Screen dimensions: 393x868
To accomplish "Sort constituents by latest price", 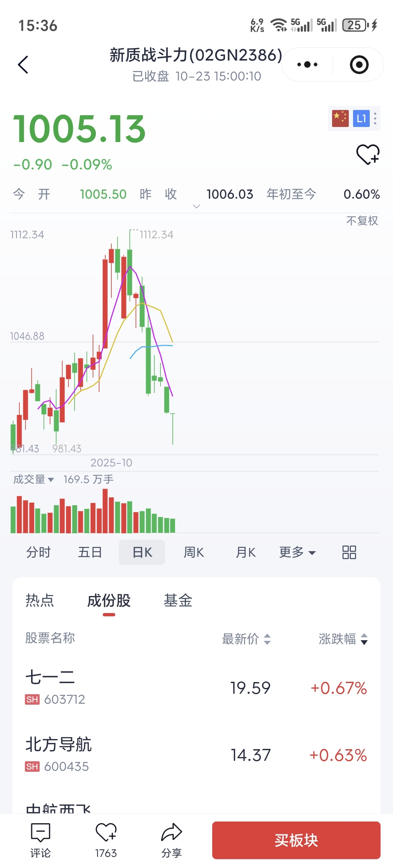I will [246, 639].
